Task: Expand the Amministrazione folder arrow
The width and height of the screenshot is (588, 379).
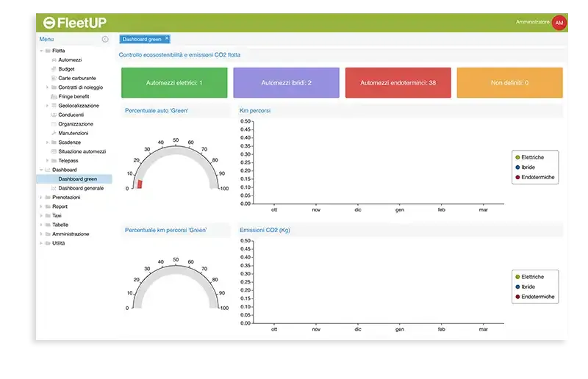Action: pyautogui.click(x=41, y=234)
